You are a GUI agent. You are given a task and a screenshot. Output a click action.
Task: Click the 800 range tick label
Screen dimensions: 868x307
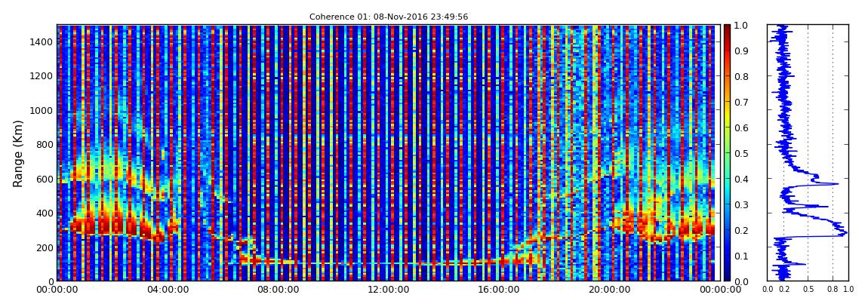45,145
